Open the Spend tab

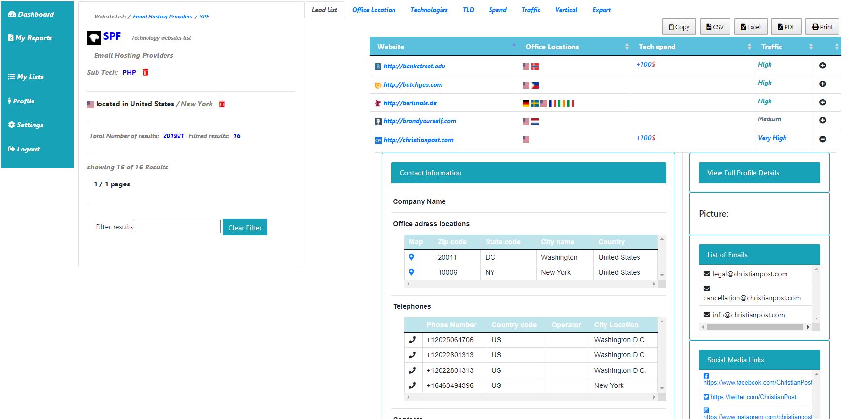497,10
